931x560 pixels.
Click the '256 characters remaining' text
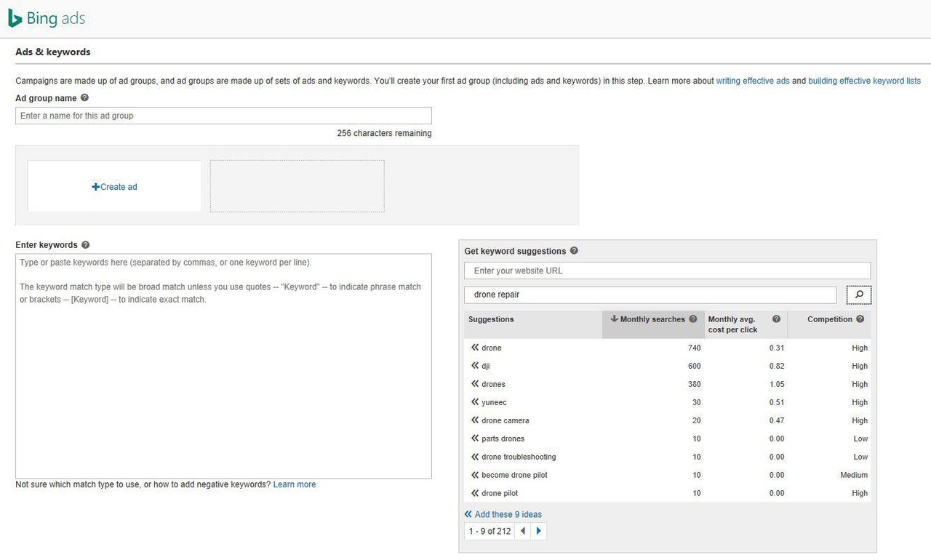[x=384, y=133]
